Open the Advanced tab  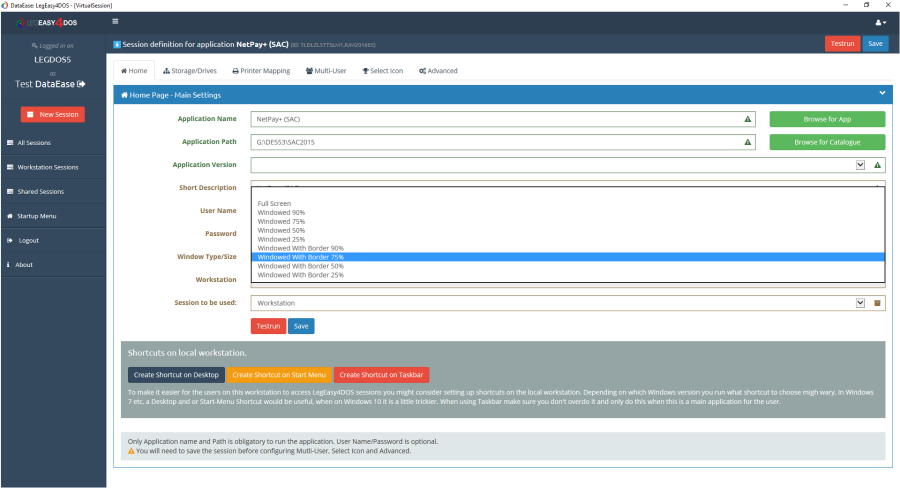pyautogui.click(x=438, y=71)
